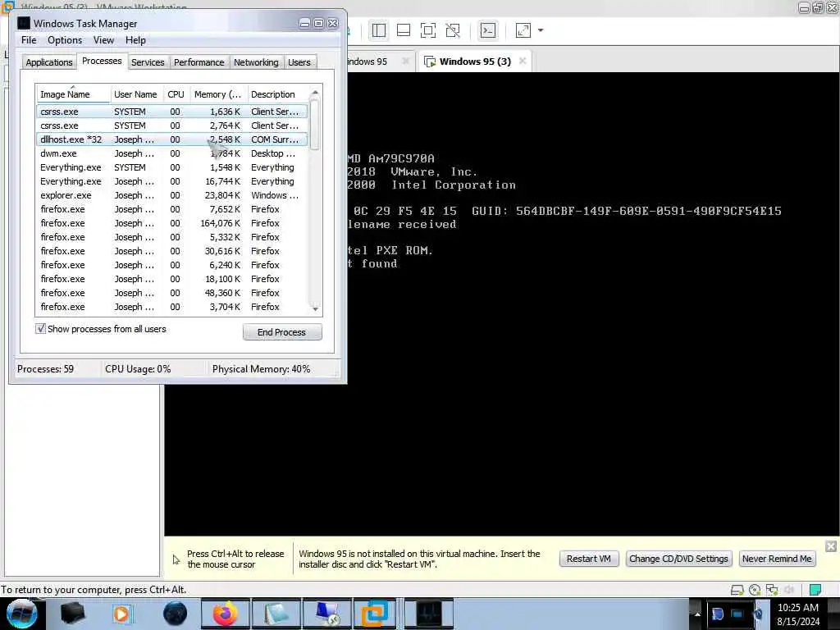
Task: Open Task Manager View menu
Action: click(x=103, y=40)
